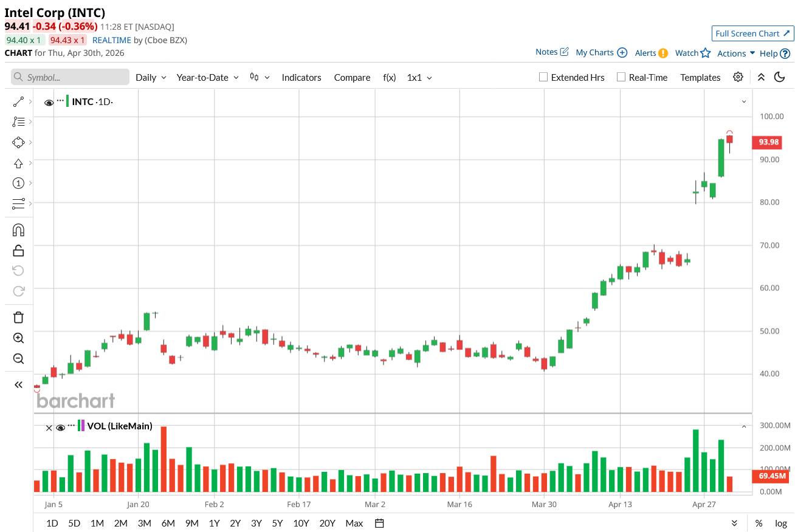Click the double chevron collapse header icon
The width and height of the screenshot is (795, 532).
(x=761, y=77)
